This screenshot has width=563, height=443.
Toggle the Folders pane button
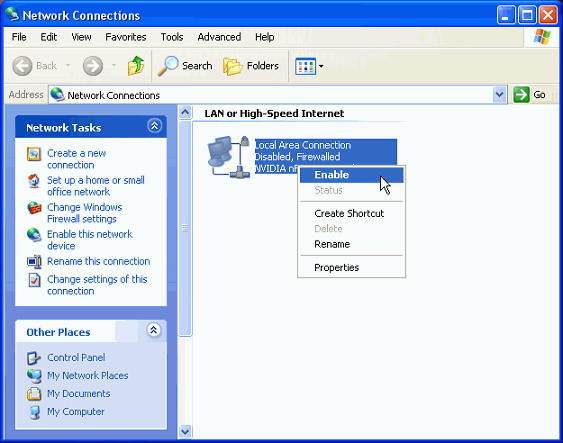251,66
